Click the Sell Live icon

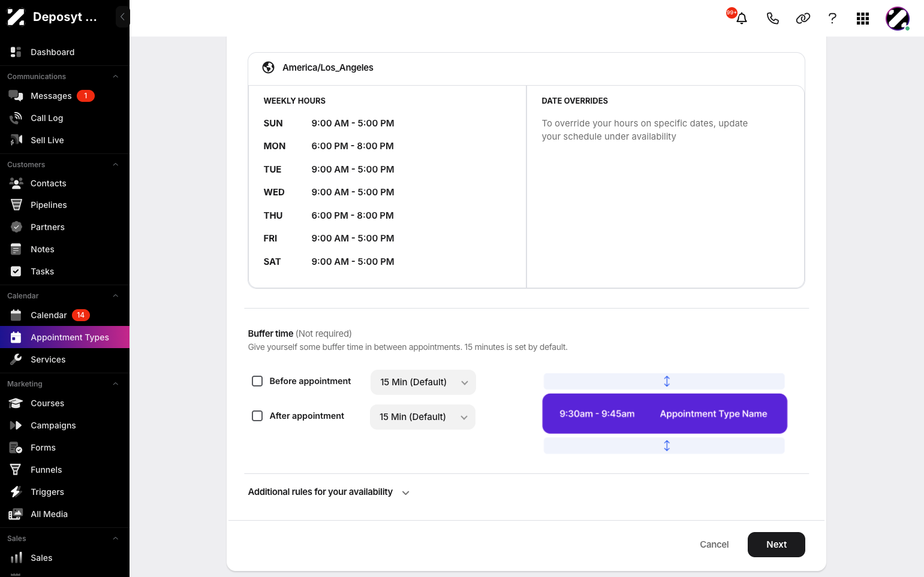click(16, 140)
